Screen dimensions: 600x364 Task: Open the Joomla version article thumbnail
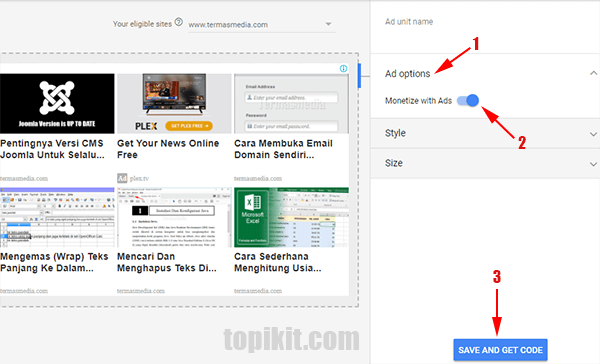pyautogui.click(x=57, y=104)
